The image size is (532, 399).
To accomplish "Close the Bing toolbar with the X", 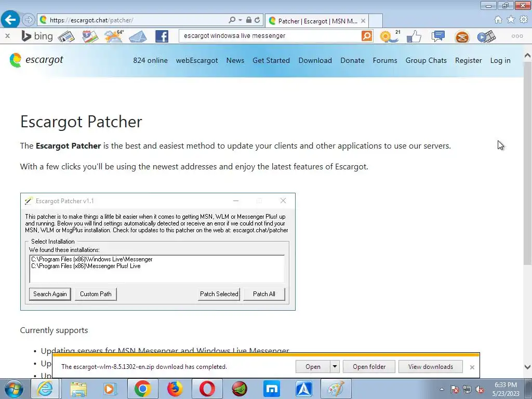I will coord(7,36).
